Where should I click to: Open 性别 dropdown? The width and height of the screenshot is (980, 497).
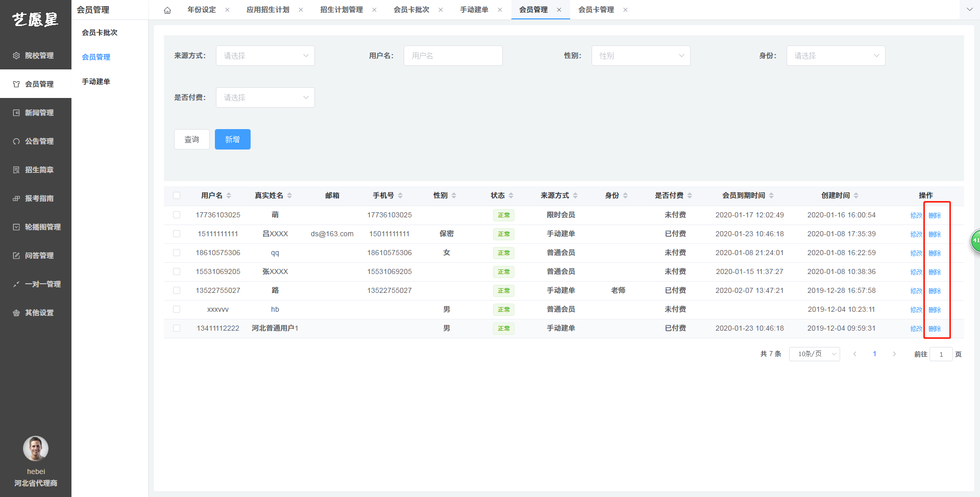(641, 56)
